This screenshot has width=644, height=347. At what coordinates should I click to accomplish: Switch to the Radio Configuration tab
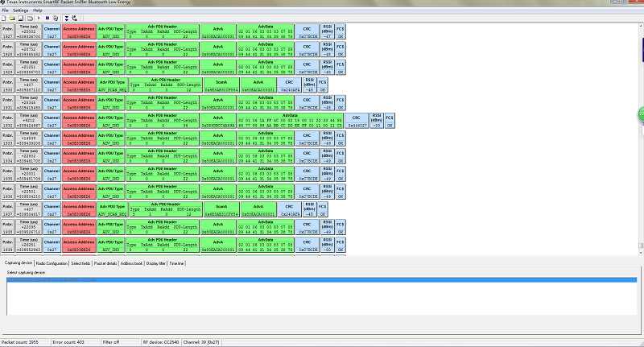pyautogui.click(x=52, y=263)
